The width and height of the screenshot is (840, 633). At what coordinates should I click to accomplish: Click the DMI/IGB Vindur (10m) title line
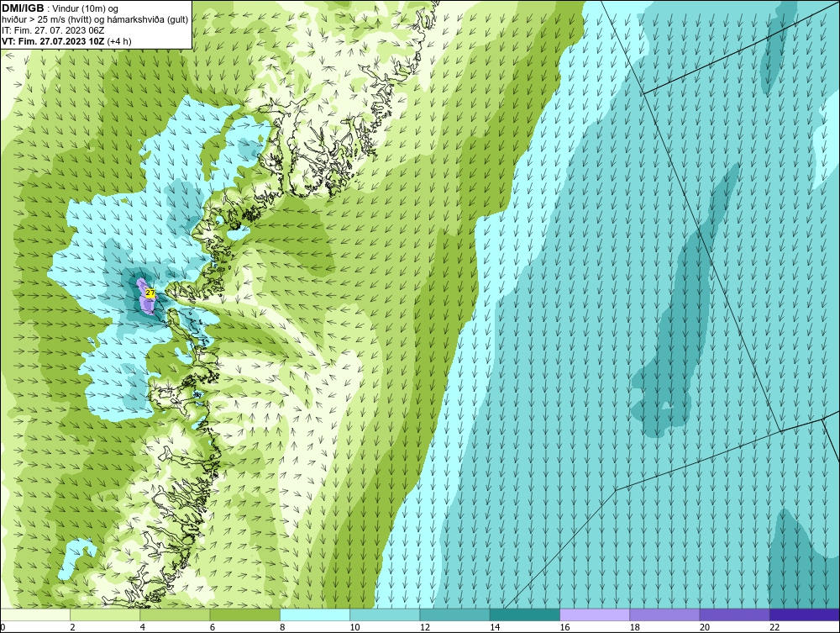[x=60, y=8]
